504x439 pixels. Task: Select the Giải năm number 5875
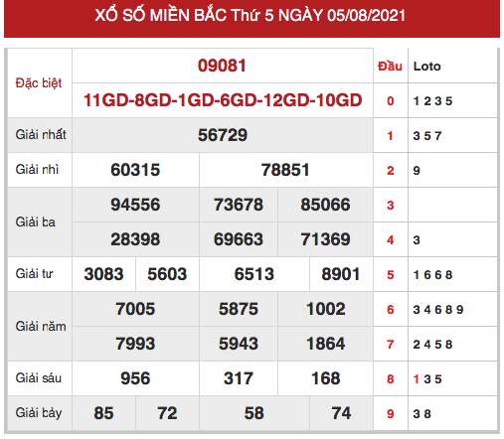[x=239, y=309]
